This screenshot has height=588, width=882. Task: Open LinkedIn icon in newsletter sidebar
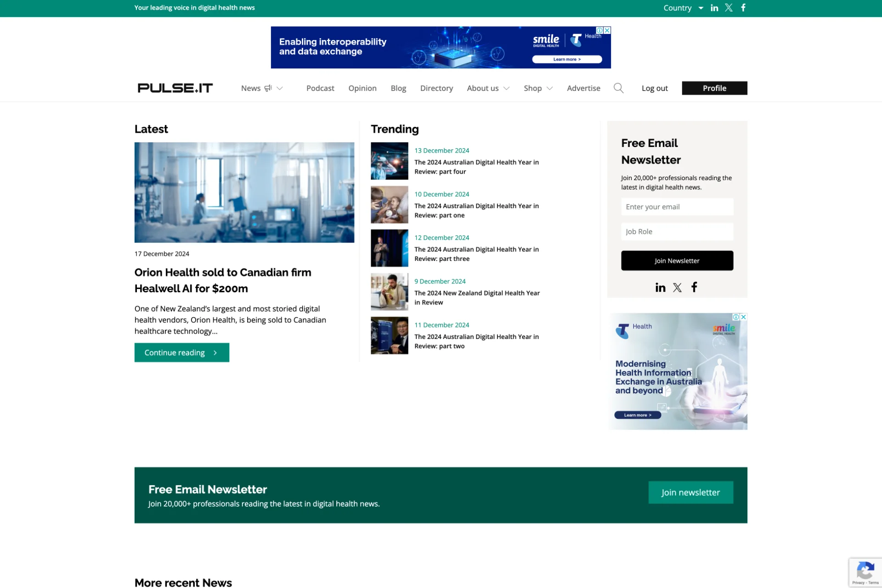660,288
